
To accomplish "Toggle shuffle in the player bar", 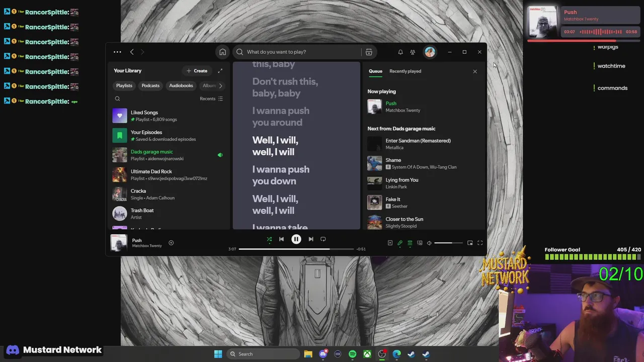I will [x=269, y=239].
